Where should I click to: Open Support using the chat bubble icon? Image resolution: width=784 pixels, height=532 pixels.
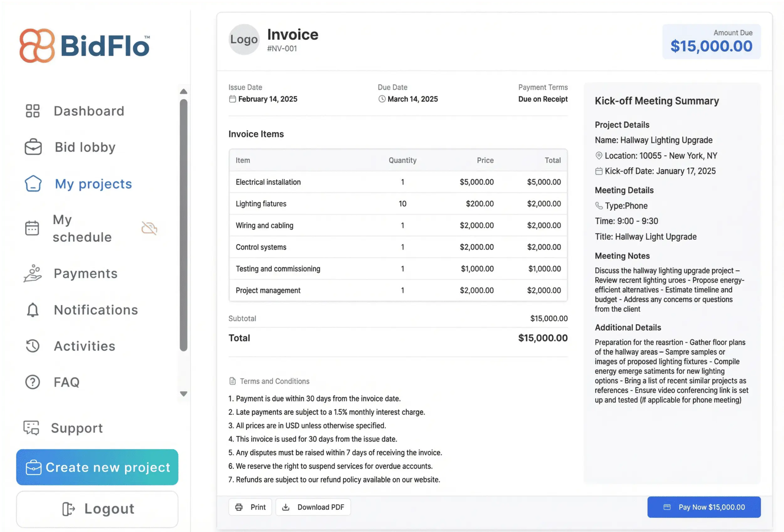click(x=31, y=428)
